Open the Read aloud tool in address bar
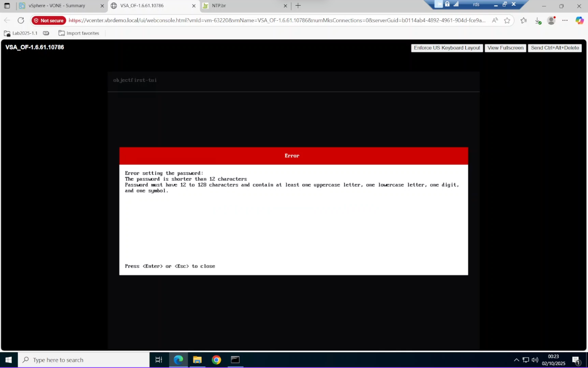 click(495, 20)
